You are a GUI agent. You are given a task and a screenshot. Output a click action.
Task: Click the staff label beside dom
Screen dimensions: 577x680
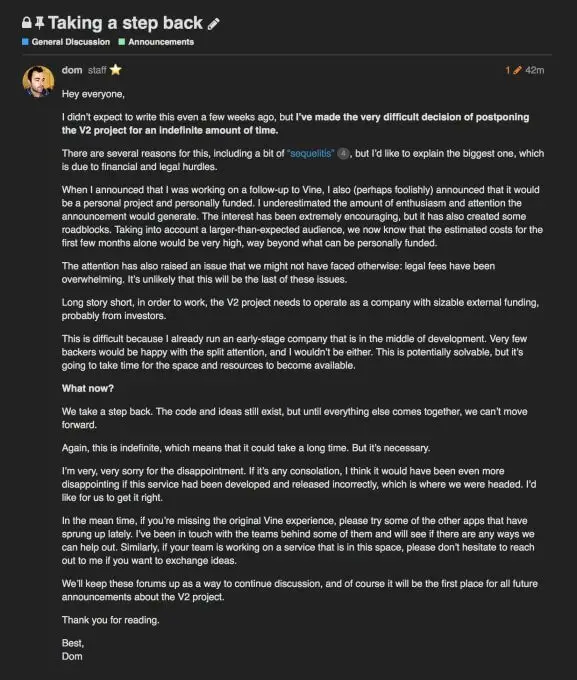[x=97, y=70]
